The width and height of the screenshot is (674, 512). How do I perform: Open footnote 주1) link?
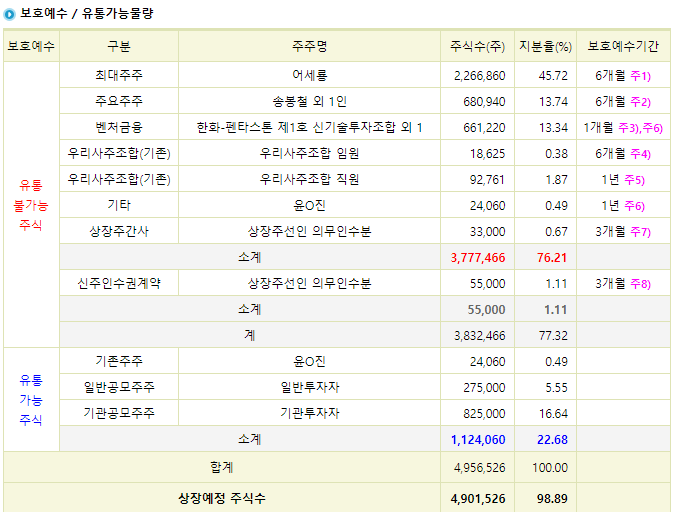click(640, 76)
